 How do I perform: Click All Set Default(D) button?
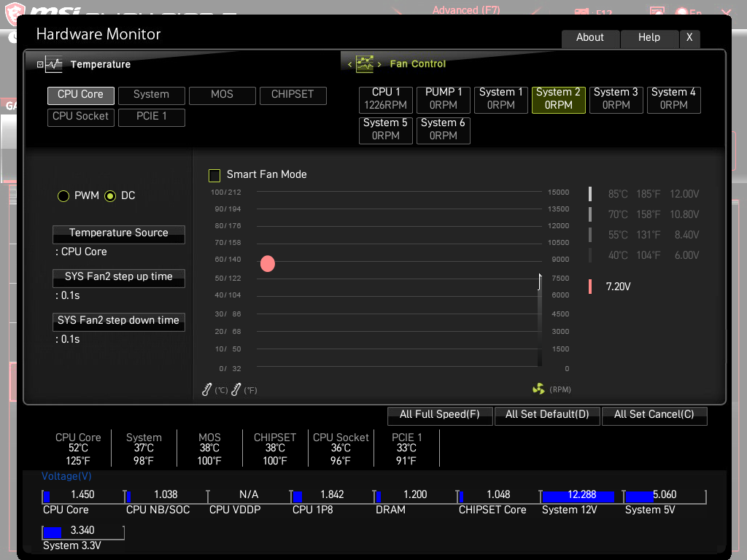click(x=547, y=415)
